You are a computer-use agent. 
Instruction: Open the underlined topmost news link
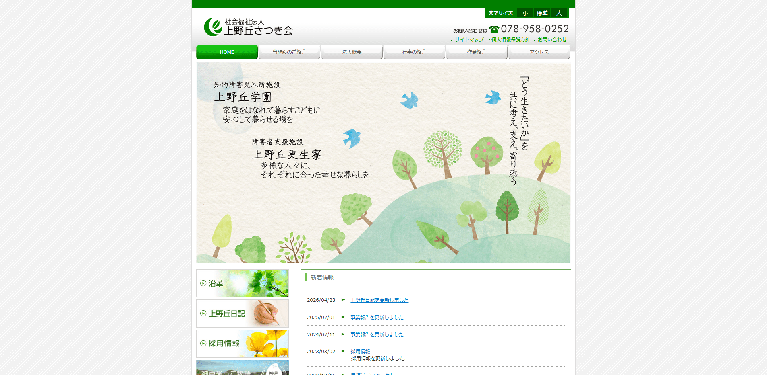pos(380,300)
